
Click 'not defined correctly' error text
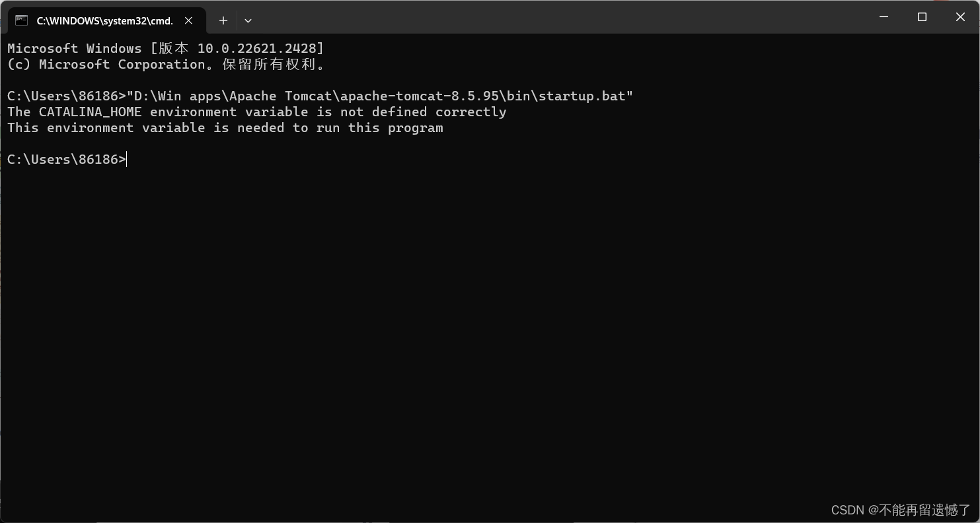[x=424, y=112]
